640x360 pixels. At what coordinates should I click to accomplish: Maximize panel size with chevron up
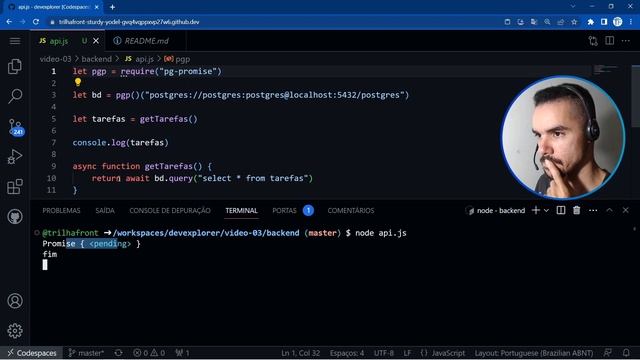click(x=609, y=210)
